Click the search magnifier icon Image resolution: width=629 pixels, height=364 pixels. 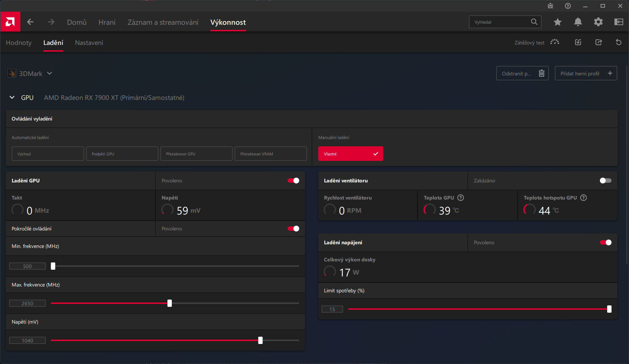[x=534, y=22]
